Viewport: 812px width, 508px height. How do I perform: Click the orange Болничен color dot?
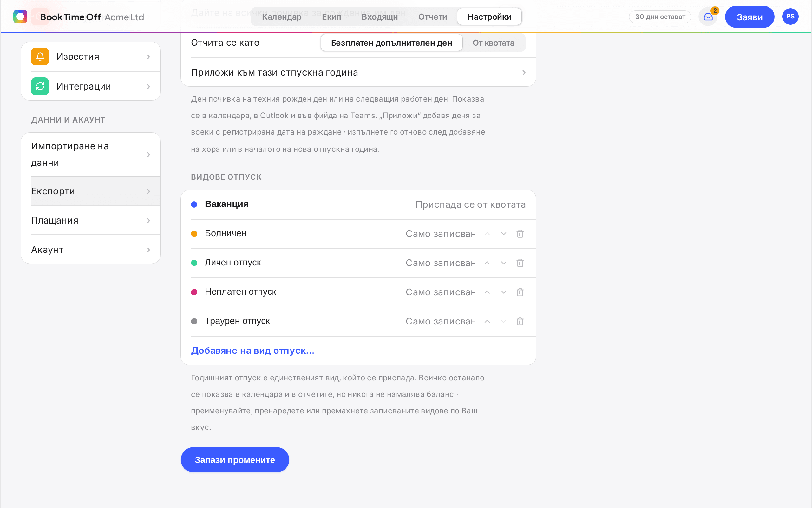[194, 233]
